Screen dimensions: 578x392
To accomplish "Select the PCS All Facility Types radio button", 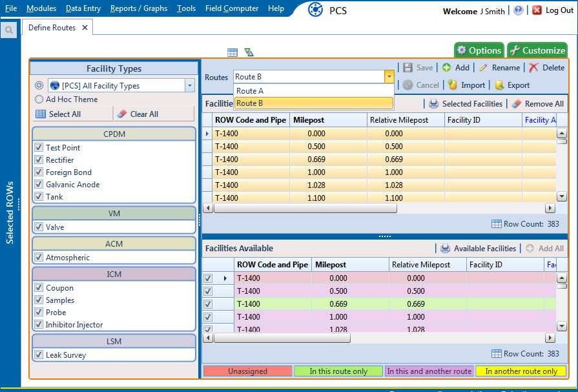I will pyautogui.click(x=39, y=85).
